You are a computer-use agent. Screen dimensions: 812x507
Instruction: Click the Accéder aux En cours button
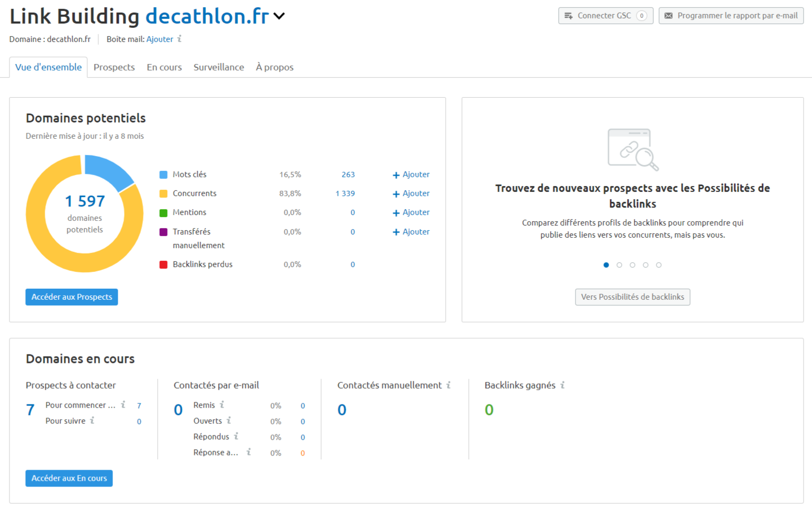[x=69, y=478]
